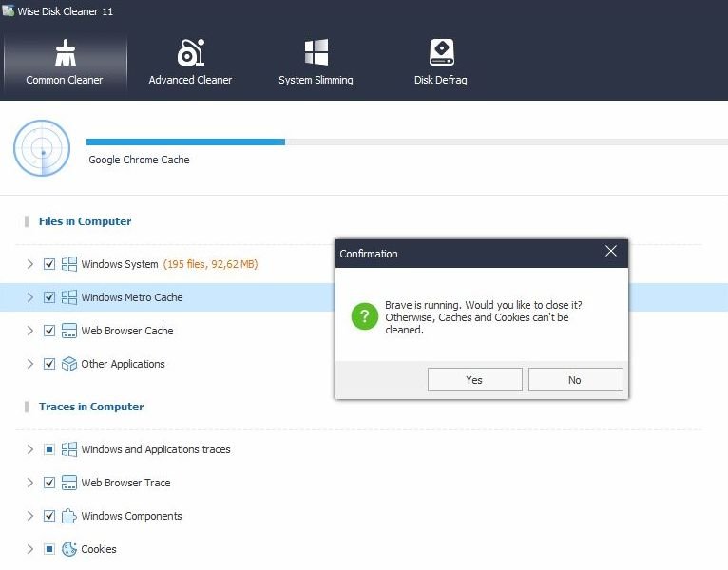Click the Files in Computer heading

[85, 221]
